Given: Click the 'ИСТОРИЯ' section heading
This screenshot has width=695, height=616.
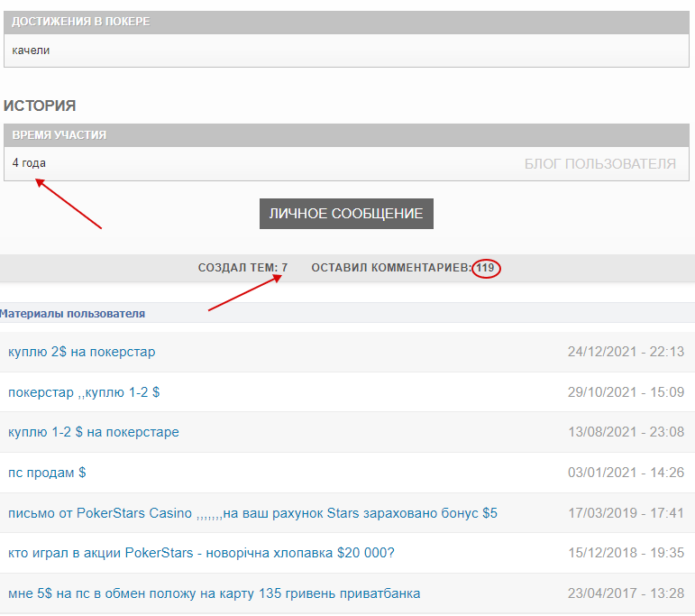Looking at the screenshot, I should coord(40,106).
